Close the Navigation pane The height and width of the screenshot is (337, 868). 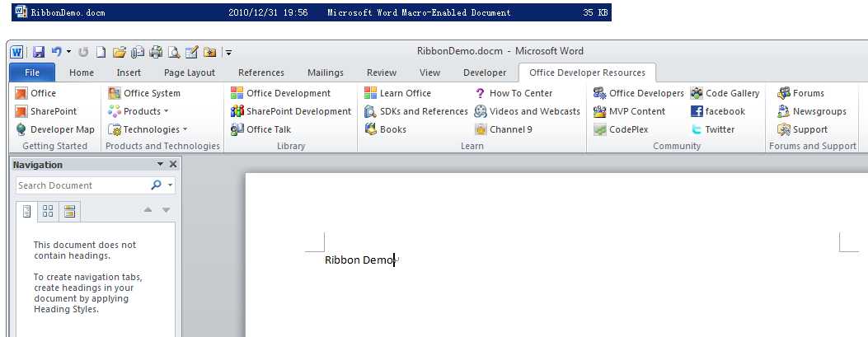(173, 164)
